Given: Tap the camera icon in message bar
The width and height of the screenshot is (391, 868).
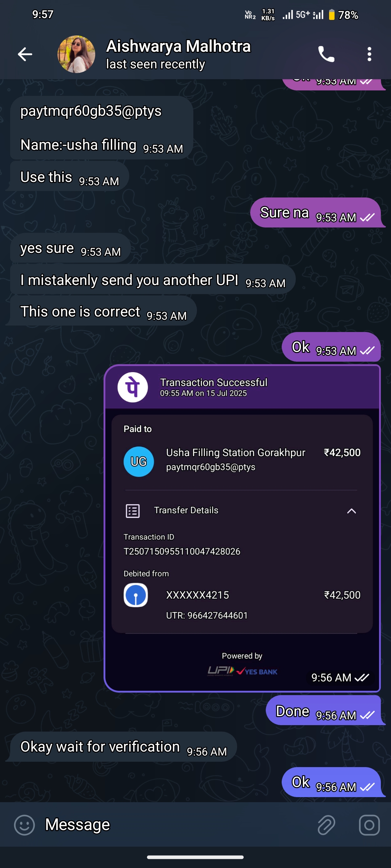Looking at the screenshot, I should 369,825.
